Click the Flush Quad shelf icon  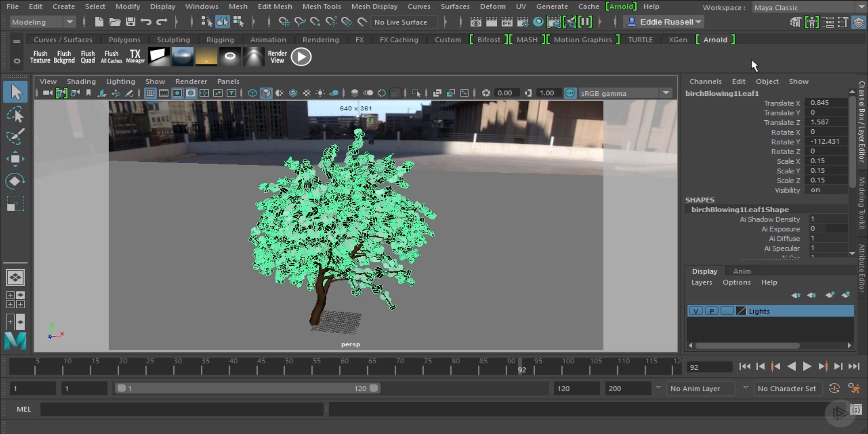(x=88, y=57)
